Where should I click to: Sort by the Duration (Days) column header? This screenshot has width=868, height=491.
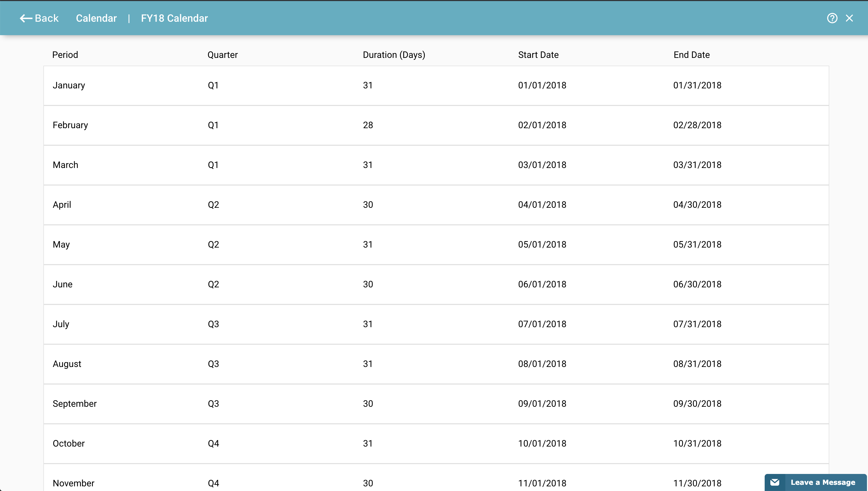pos(394,55)
